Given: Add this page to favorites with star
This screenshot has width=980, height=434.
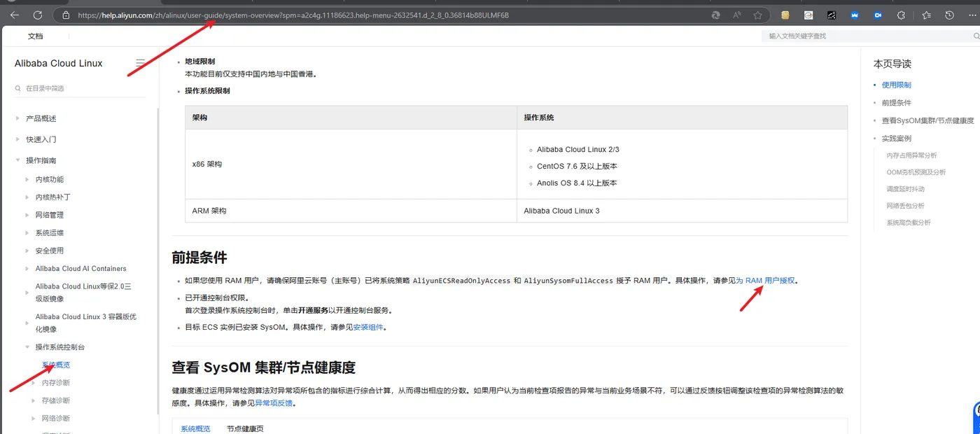Looking at the screenshot, I should pyautogui.click(x=758, y=15).
